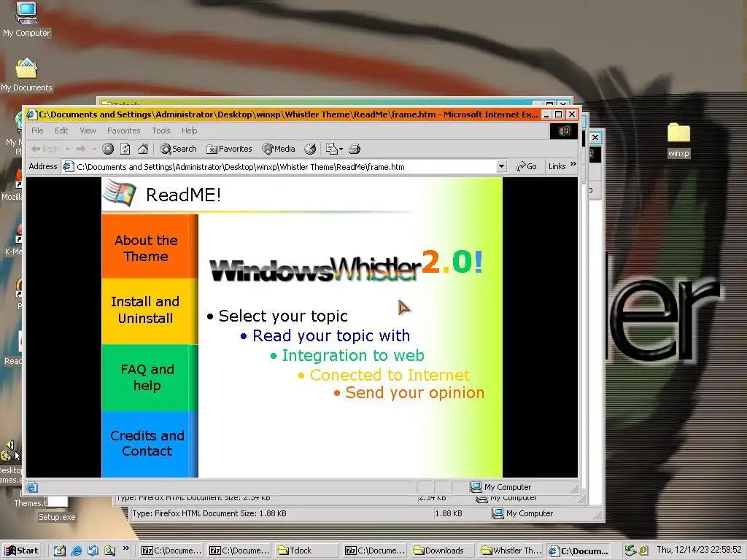Click the 'Read your topic with' text
Screen dimensions: 747x560
[331, 336]
